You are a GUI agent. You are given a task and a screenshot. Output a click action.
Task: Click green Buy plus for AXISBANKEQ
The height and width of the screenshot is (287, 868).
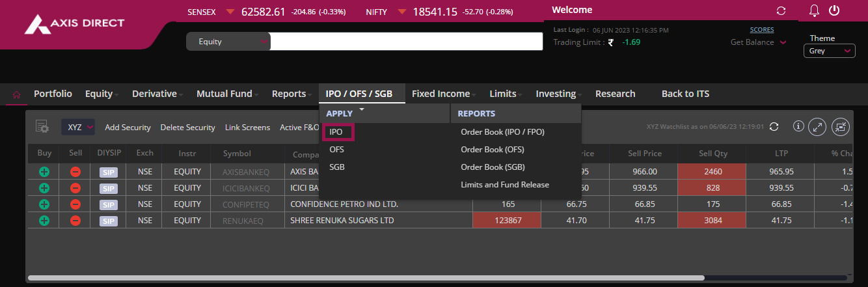point(44,172)
